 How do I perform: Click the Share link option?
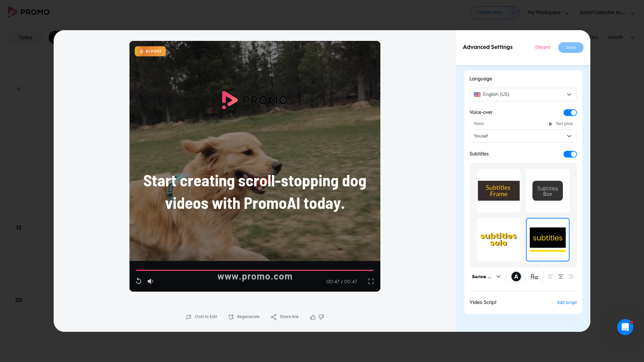click(285, 317)
